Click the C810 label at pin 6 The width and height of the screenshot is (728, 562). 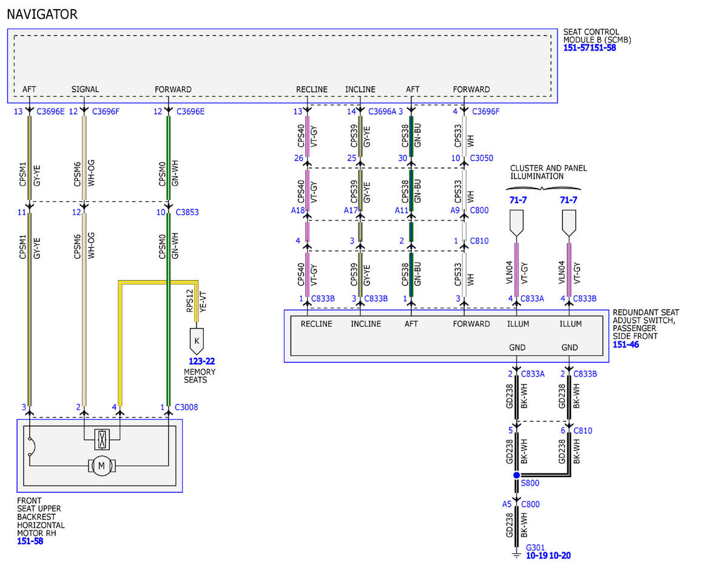point(583,431)
